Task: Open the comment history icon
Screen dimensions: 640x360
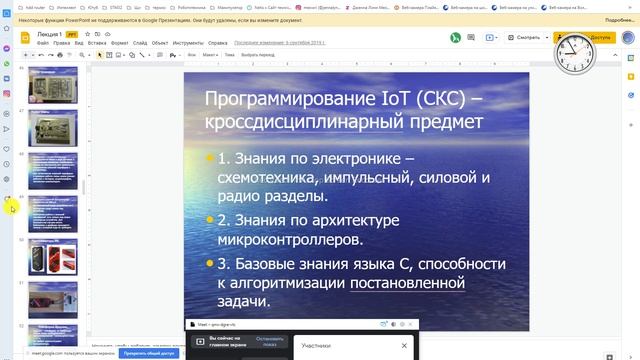Action: [471, 38]
